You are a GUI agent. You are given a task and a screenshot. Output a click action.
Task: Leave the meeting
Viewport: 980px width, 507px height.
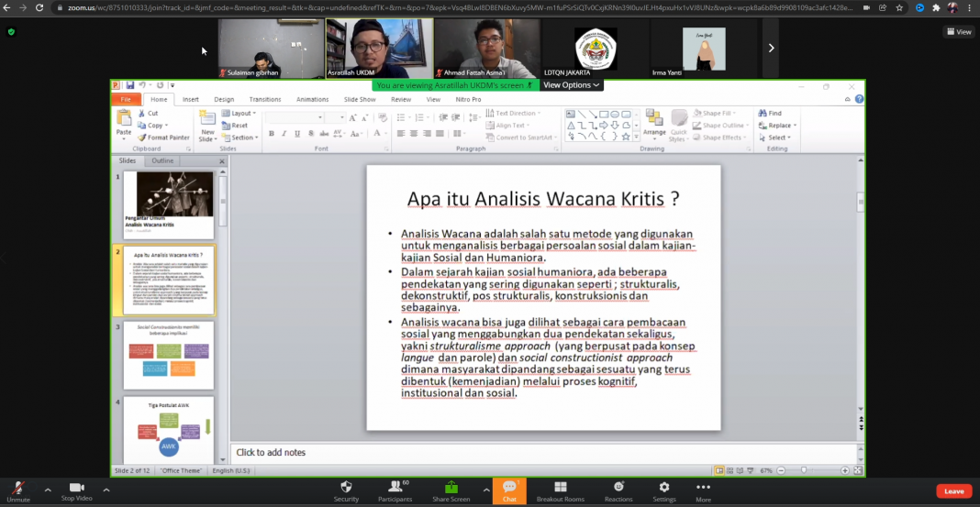point(953,490)
